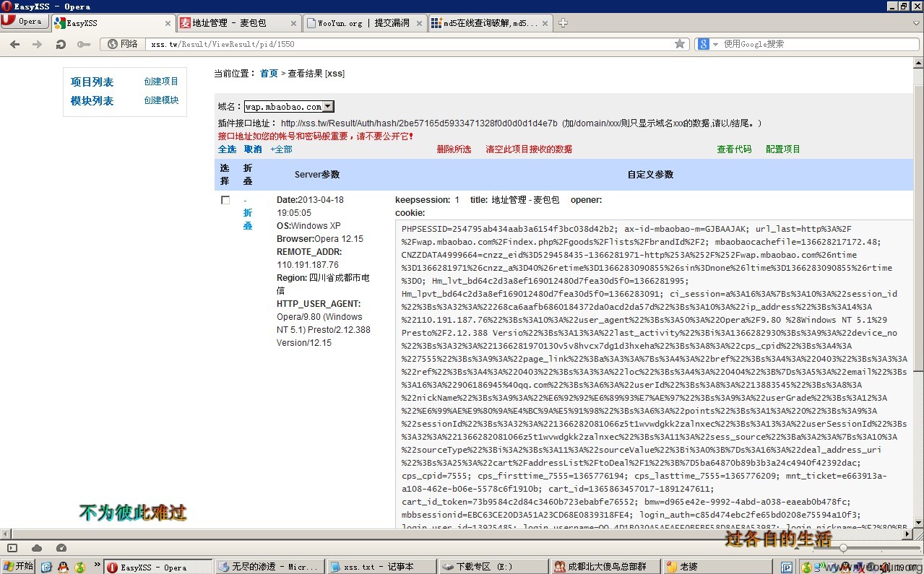
Task: Click 删除所选 to delete selected
Action: point(454,149)
